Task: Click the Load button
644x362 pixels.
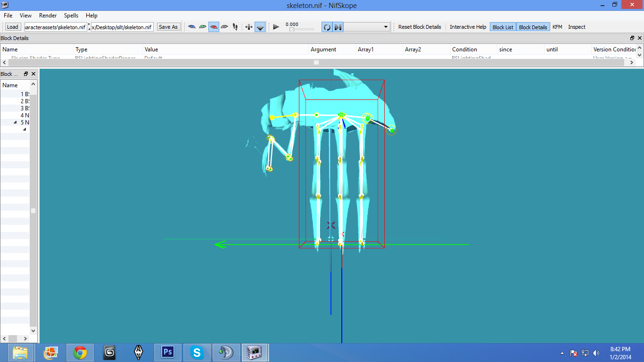Action: (x=13, y=27)
